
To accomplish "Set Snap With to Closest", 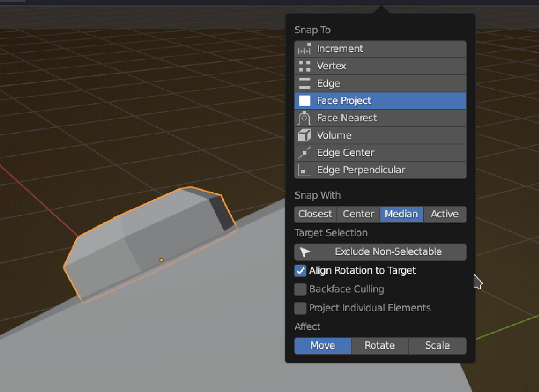I will click(315, 214).
